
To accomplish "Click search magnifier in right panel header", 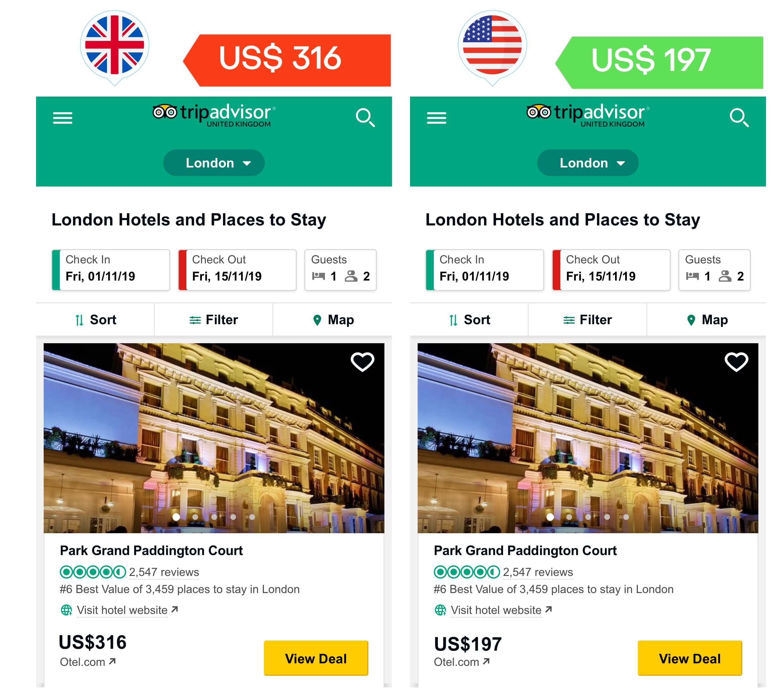I will tap(739, 117).
